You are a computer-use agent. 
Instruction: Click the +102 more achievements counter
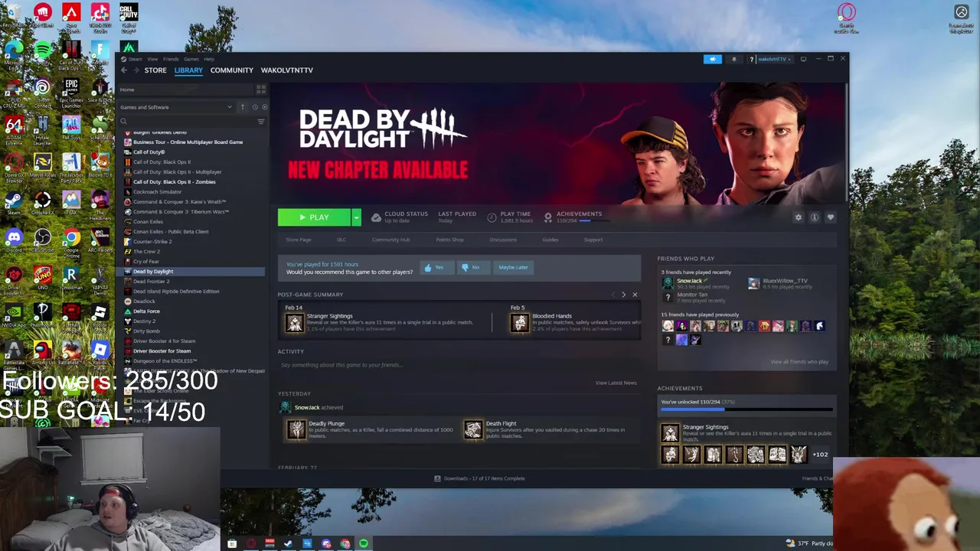tap(820, 455)
